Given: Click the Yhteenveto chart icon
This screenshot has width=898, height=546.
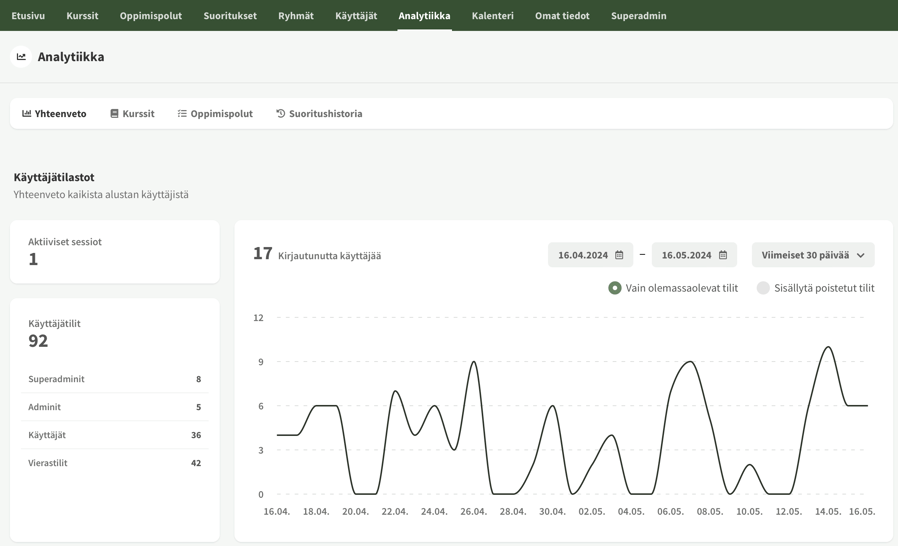Looking at the screenshot, I should point(26,113).
